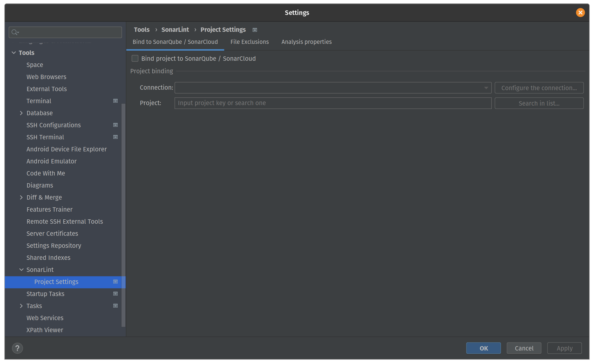The image size is (594, 364).
Task: Click the jump-to icon beside SSH Configurations
Action: click(115, 125)
